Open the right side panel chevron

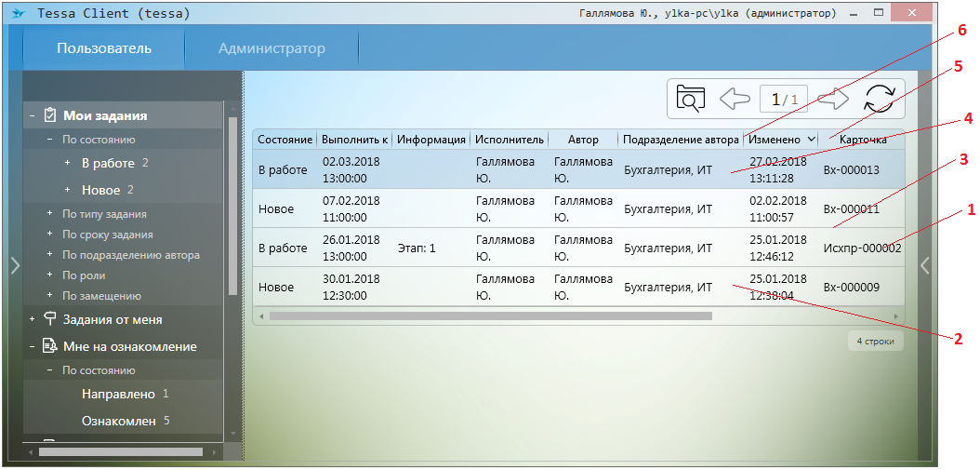(x=924, y=266)
